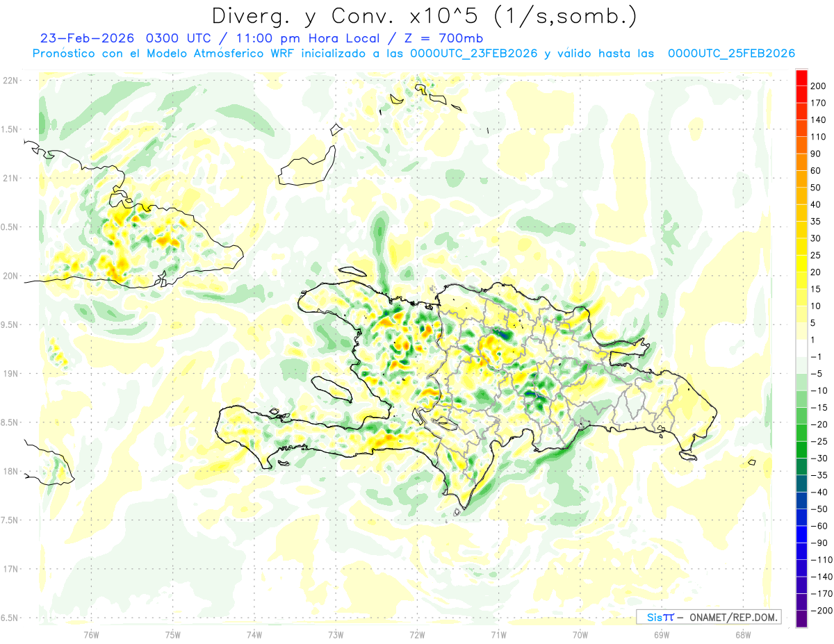Click color bar label "-170"
This screenshot has height=644, width=834.
click(821, 594)
